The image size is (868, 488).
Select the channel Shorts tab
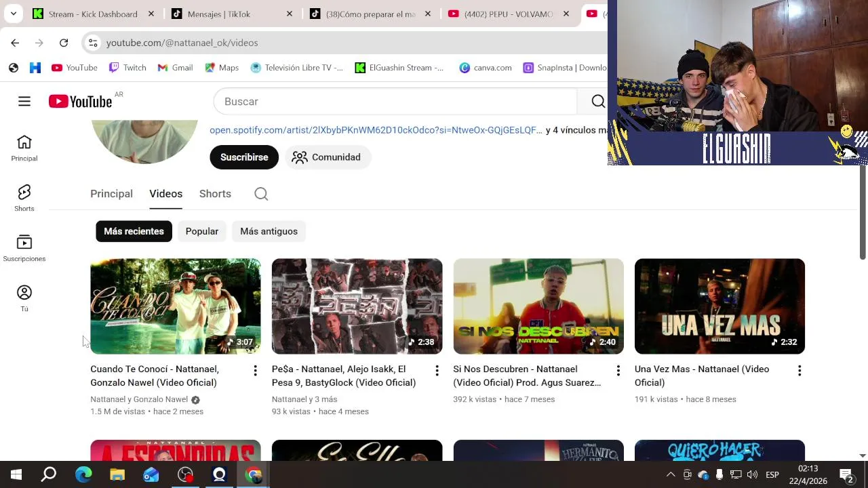tap(215, 194)
